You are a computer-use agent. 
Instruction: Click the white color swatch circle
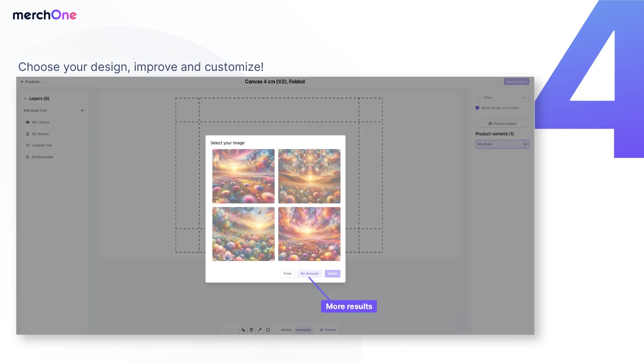480,97
